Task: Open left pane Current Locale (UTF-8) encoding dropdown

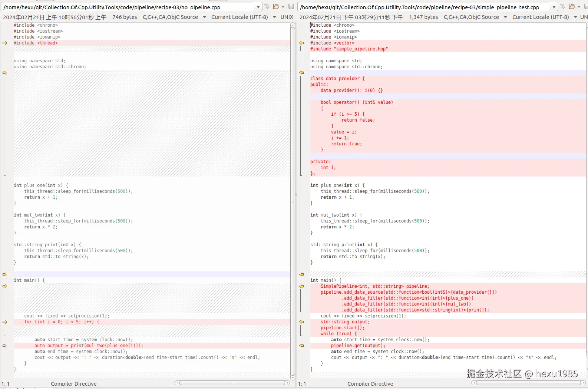Action: [244, 17]
